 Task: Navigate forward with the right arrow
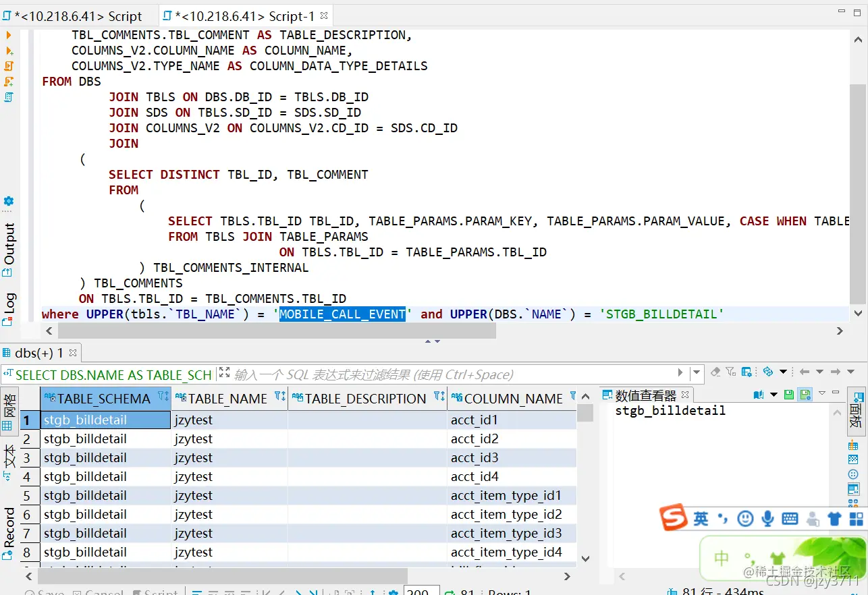[836, 372]
